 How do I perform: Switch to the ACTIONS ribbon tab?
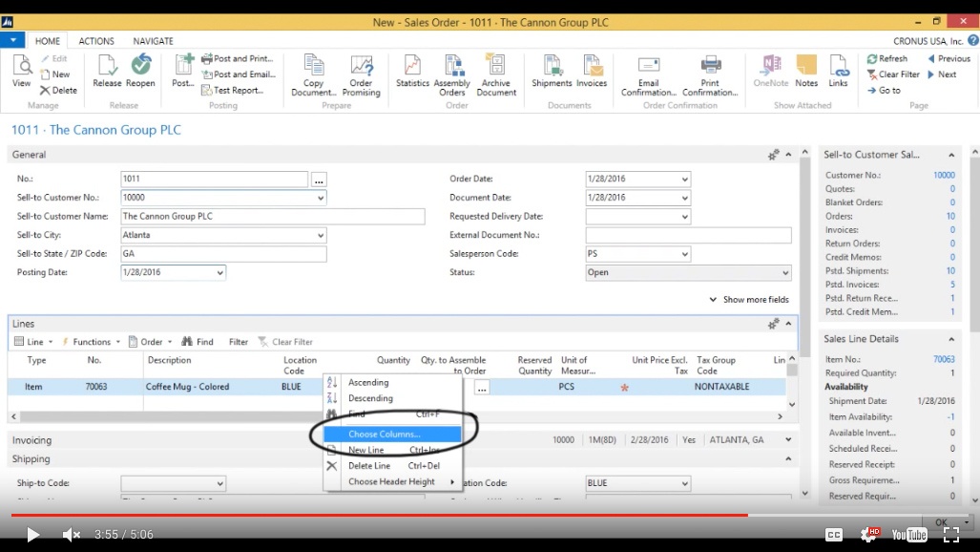[96, 41]
